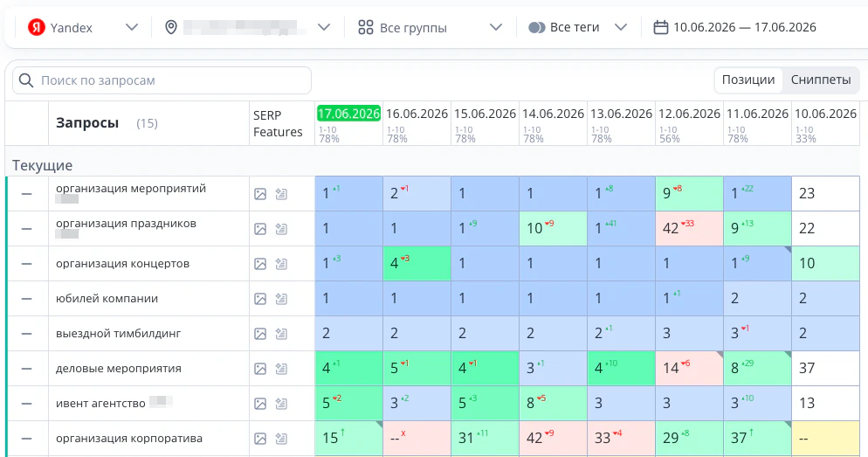
Task: Open snippet SERP feature for ивент агентство
Action: [281, 404]
